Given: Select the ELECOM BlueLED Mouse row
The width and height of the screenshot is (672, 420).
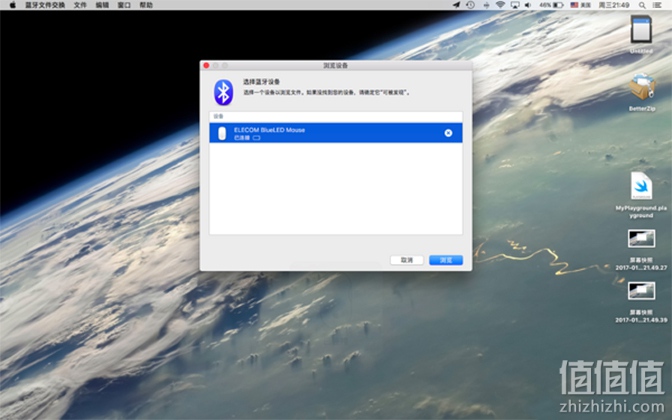Looking at the screenshot, I should [x=336, y=133].
